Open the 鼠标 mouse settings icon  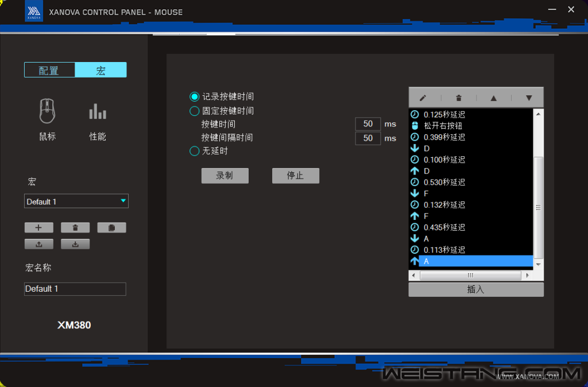(47, 111)
